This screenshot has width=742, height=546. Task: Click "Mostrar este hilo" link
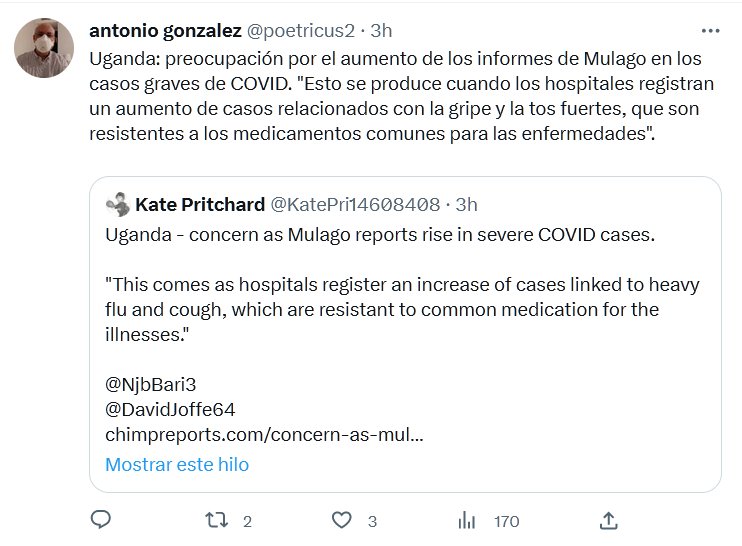tap(177, 464)
